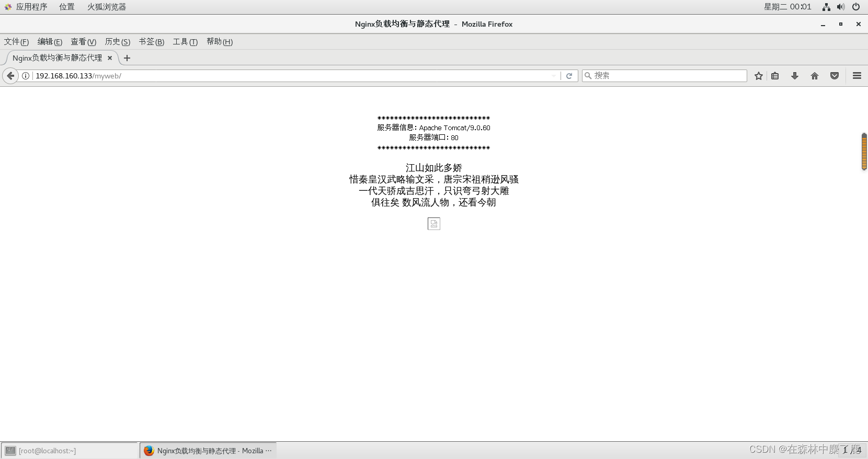Click the search magnifier icon
Viewport: 868px width, 459px height.
coord(588,76)
